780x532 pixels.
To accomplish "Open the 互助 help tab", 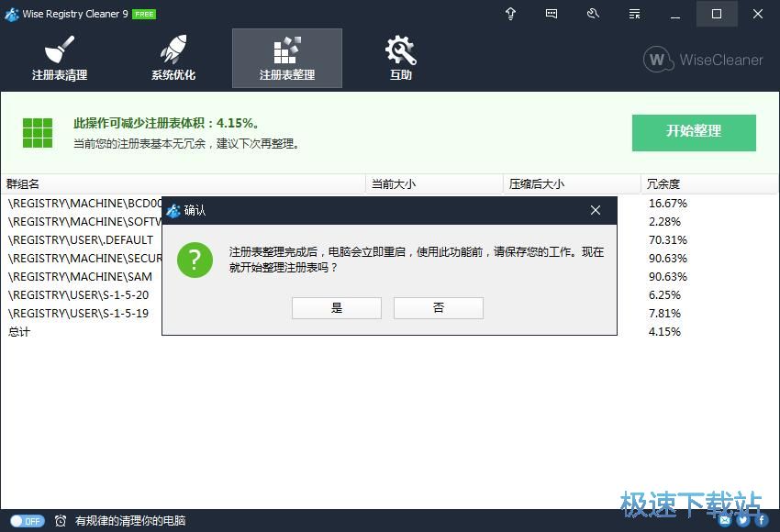I will tap(400, 58).
